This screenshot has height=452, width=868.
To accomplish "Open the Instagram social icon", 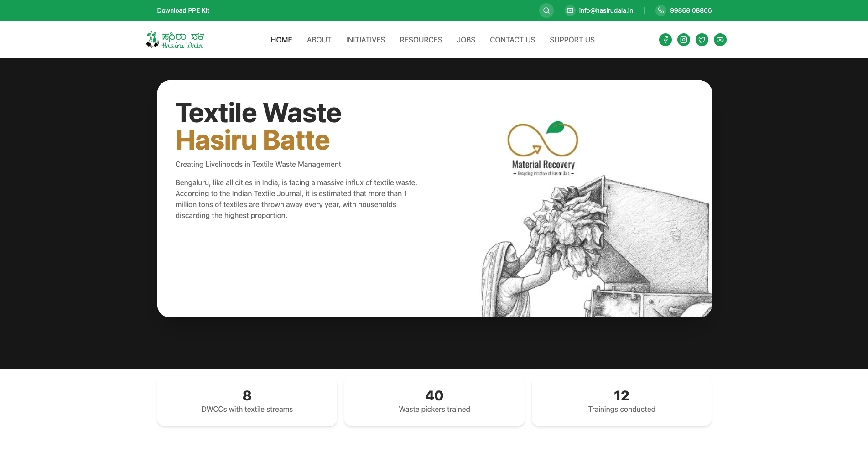I will point(684,40).
